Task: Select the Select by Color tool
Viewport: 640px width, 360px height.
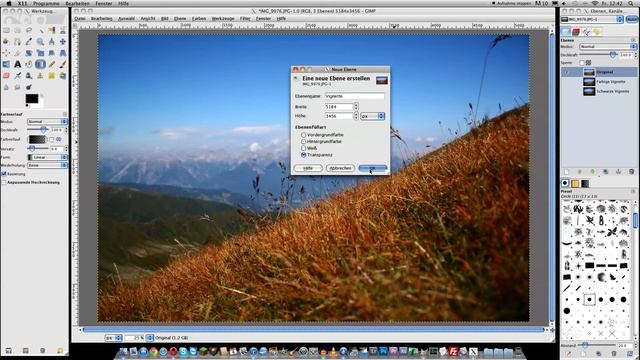Action: pyautogui.click(x=51, y=30)
